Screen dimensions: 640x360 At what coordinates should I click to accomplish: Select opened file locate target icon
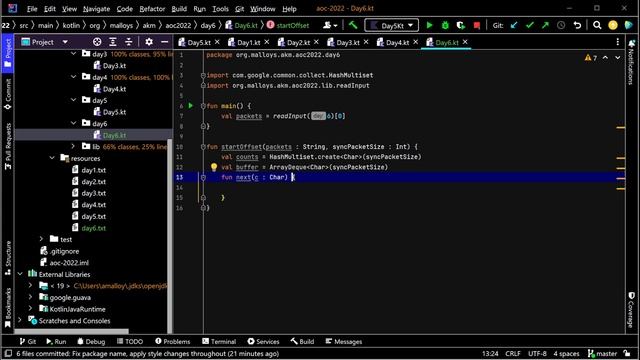click(x=97, y=42)
